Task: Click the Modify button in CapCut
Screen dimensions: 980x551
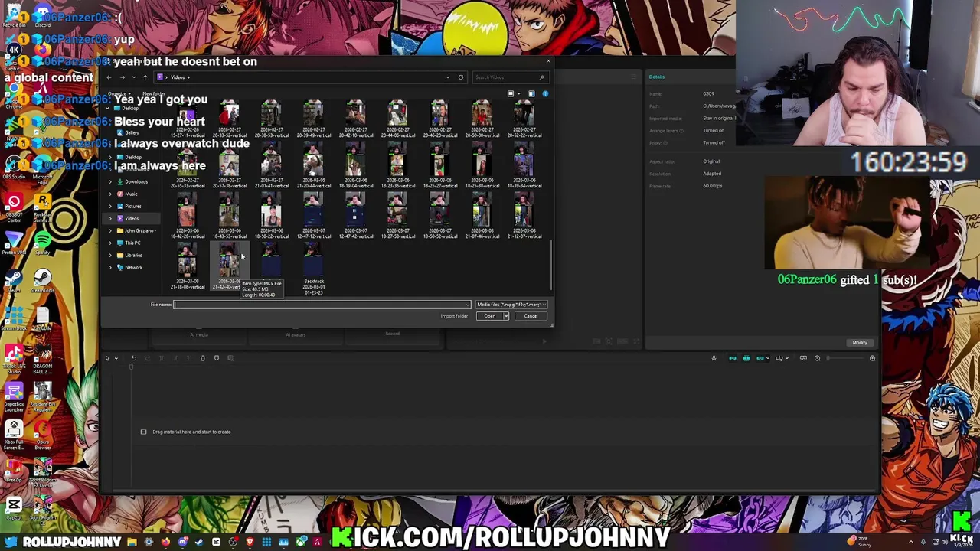Action: tap(860, 343)
